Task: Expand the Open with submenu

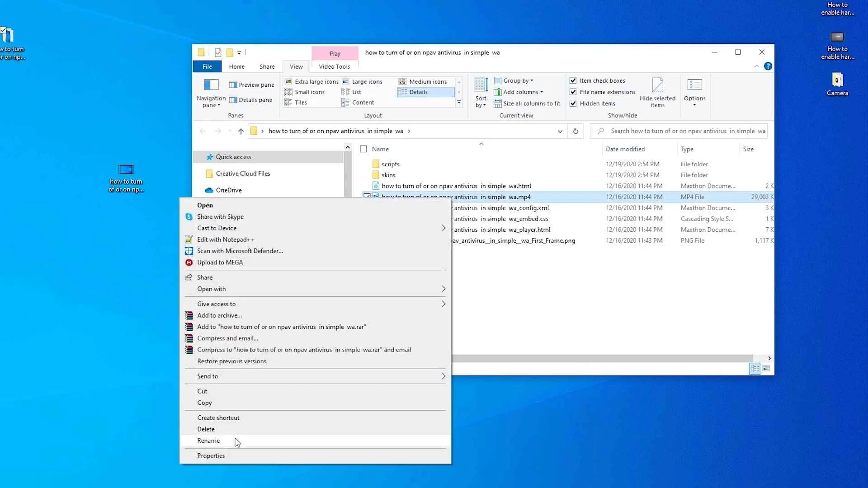Action: click(x=315, y=289)
